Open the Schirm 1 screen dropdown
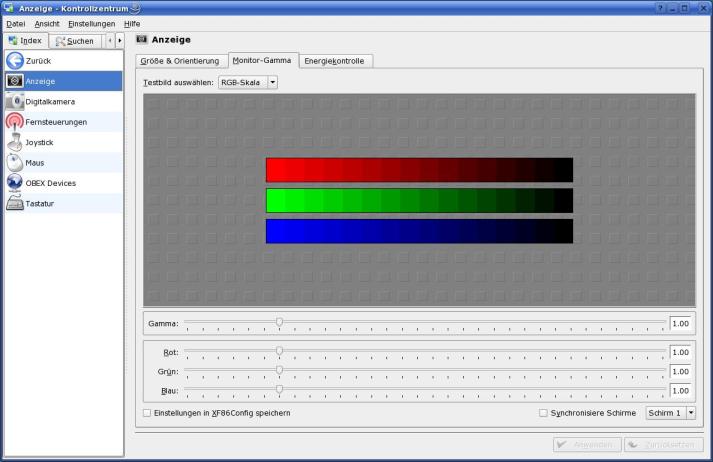 click(670, 413)
